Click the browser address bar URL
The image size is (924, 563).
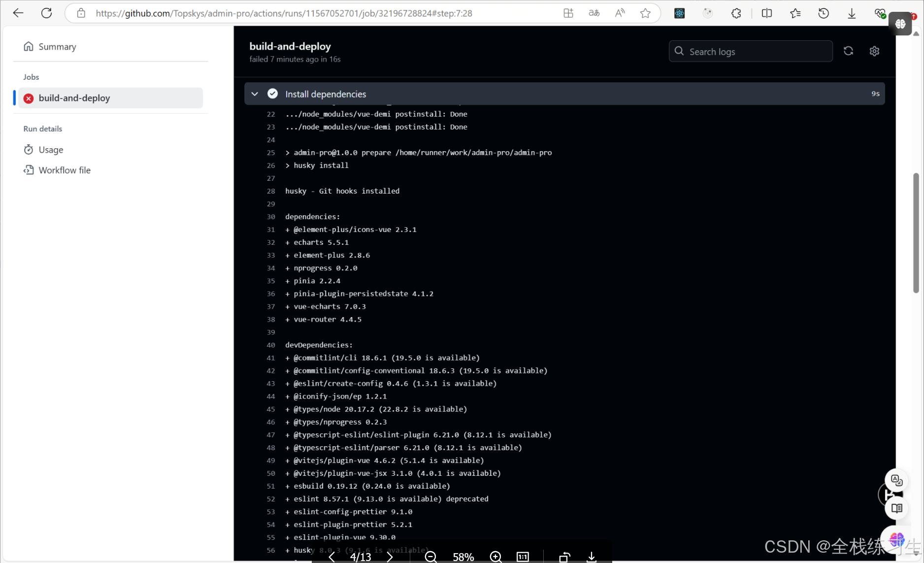point(284,13)
